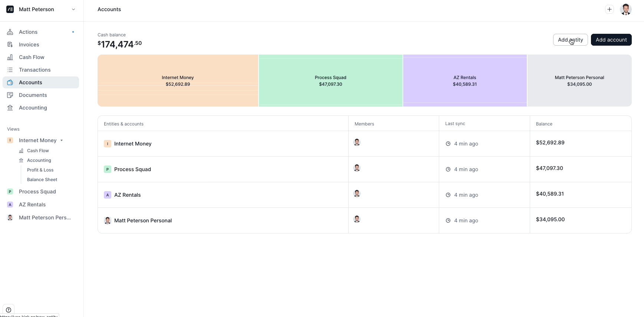The height and width of the screenshot is (317, 644).
Task: Expand the Process Squad view in sidebar
Action: tap(37, 192)
